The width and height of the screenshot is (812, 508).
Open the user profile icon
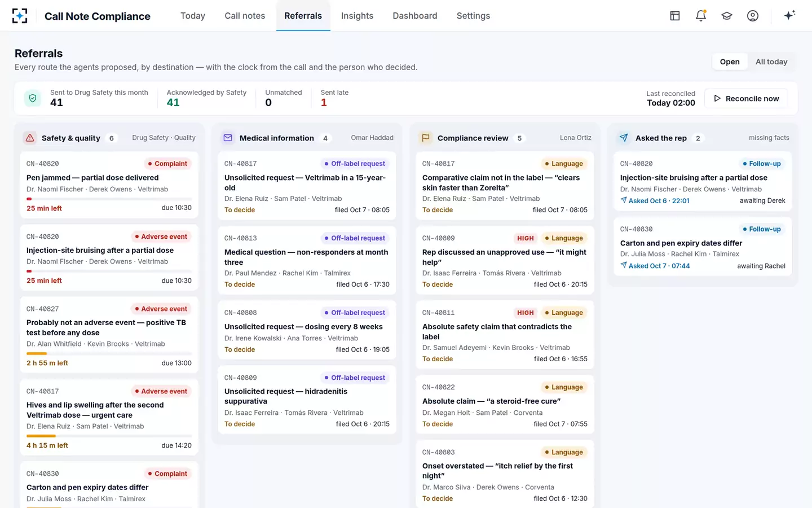click(753, 16)
